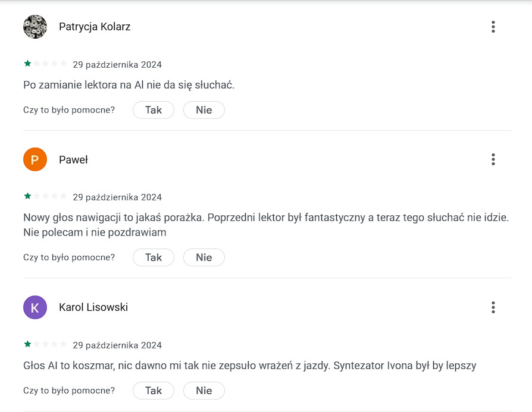Click the date on Paweł's review

[x=117, y=197]
